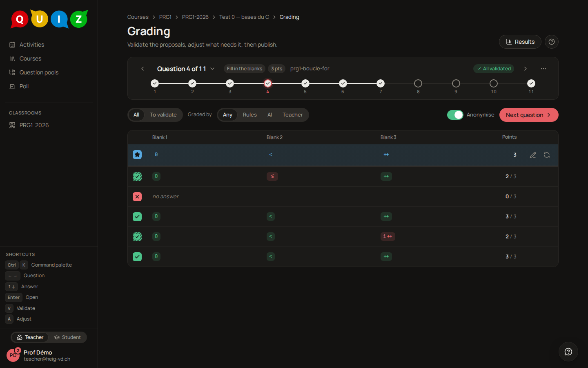The image size is (588, 368).
Task: Filter graded by Teacher
Action: click(293, 115)
